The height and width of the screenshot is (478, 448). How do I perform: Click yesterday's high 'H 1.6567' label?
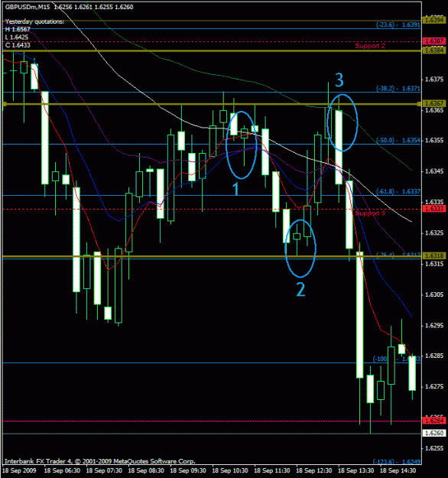(x=18, y=29)
